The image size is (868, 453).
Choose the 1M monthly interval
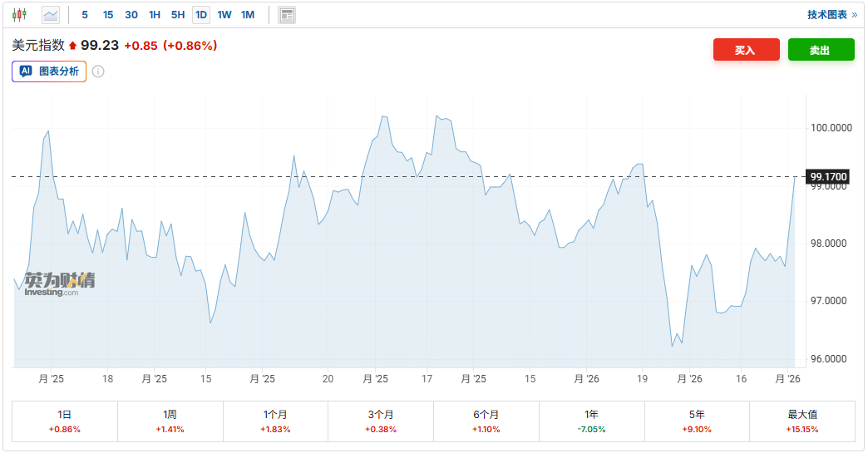tap(248, 15)
